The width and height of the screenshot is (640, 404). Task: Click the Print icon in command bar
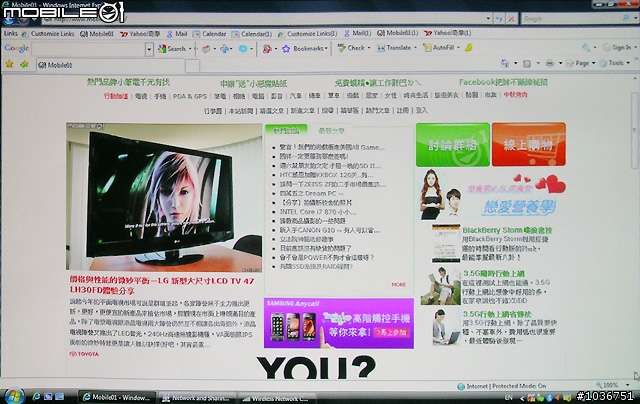pos(550,63)
